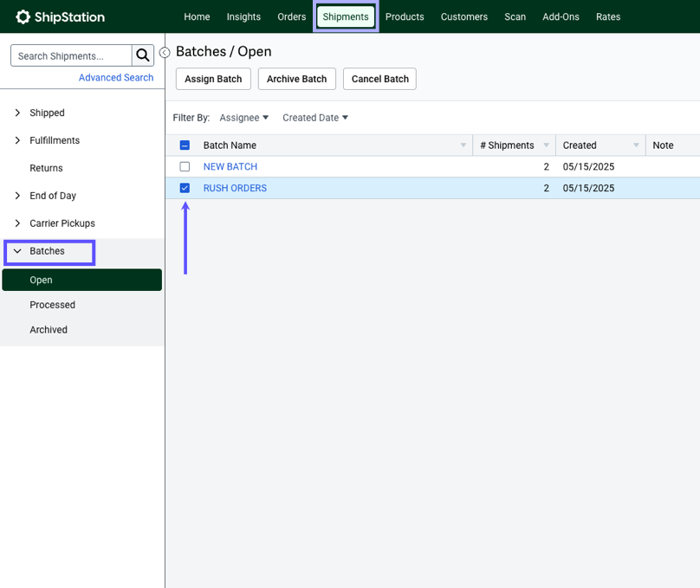Click the 05/15/2025 date in RUSH ORDERS row
This screenshot has width=700, height=588.
tap(588, 188)
